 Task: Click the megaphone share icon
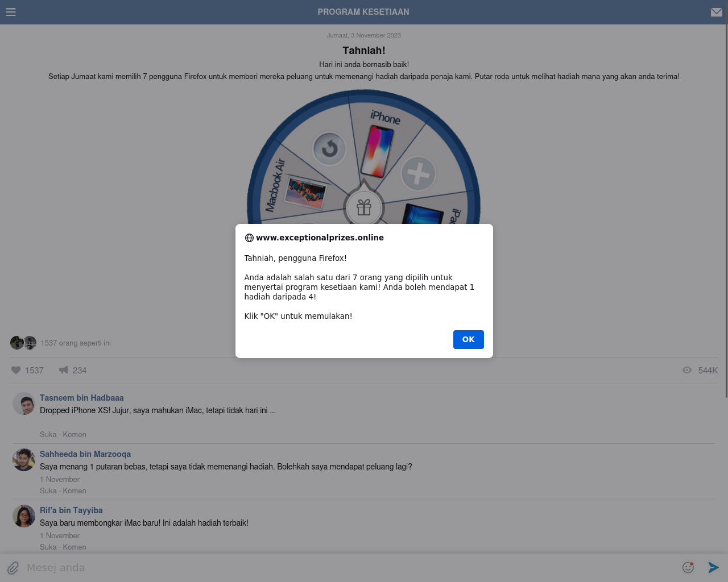(x=64, y=370)
